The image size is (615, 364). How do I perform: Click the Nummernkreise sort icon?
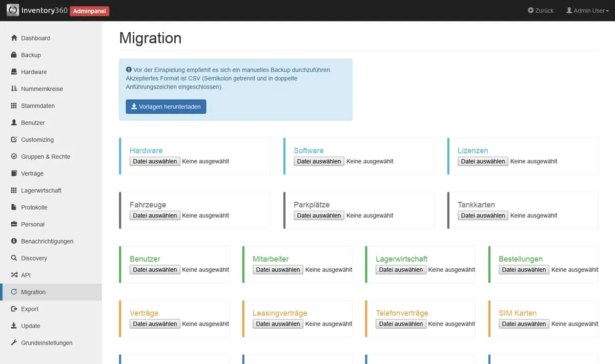coord(14,89)
